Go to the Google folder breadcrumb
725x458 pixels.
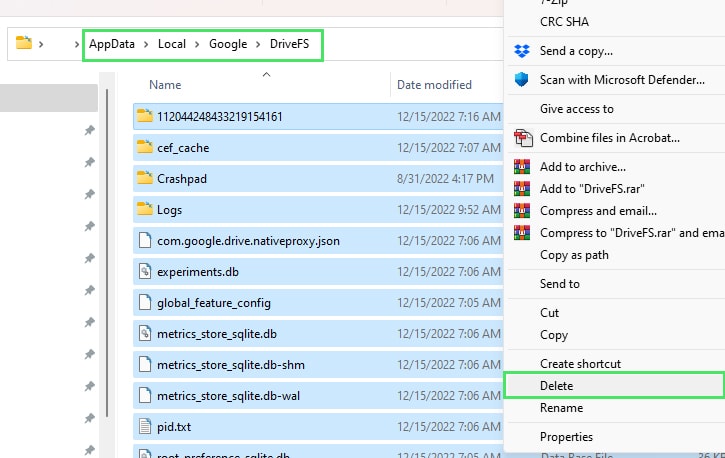click(228, 44)
